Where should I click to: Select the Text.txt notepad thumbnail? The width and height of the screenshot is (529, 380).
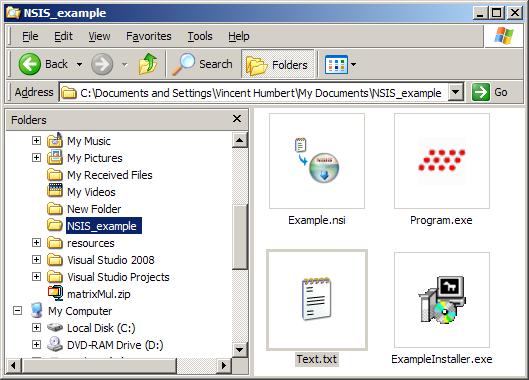(x=317, y=300)
